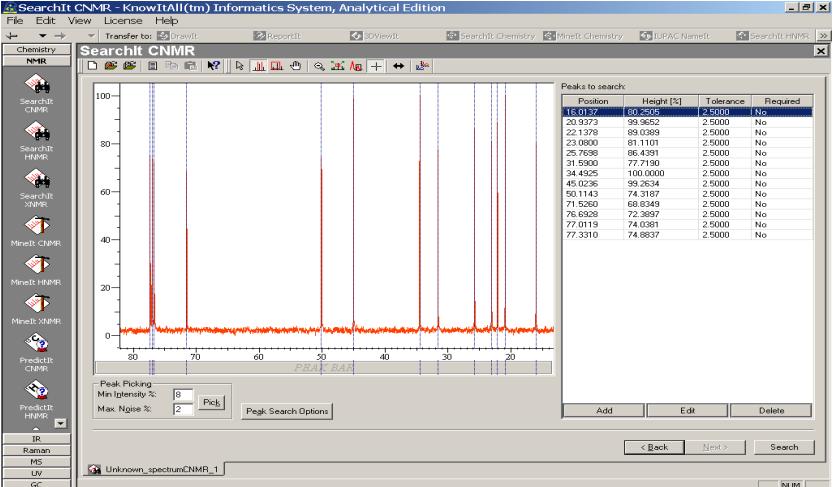Select peak row with position 34.4925

click(x=687, y=173)
